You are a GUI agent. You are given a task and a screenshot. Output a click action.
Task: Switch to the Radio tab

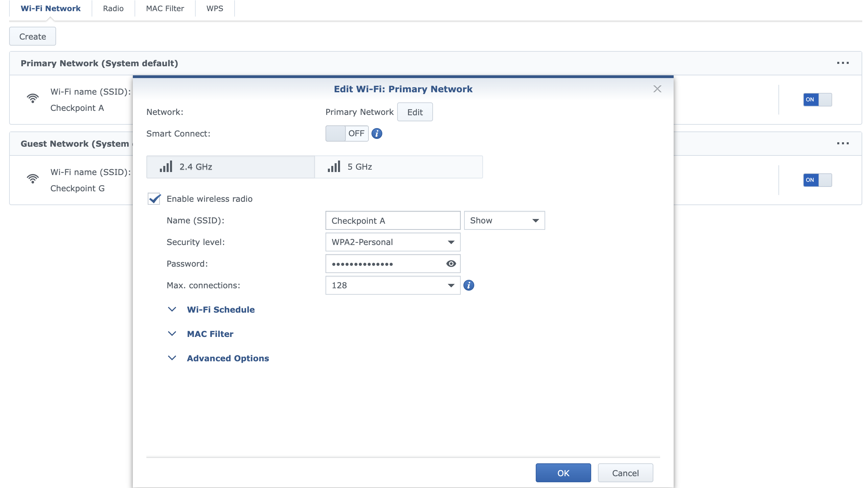(x=113, y=8)
